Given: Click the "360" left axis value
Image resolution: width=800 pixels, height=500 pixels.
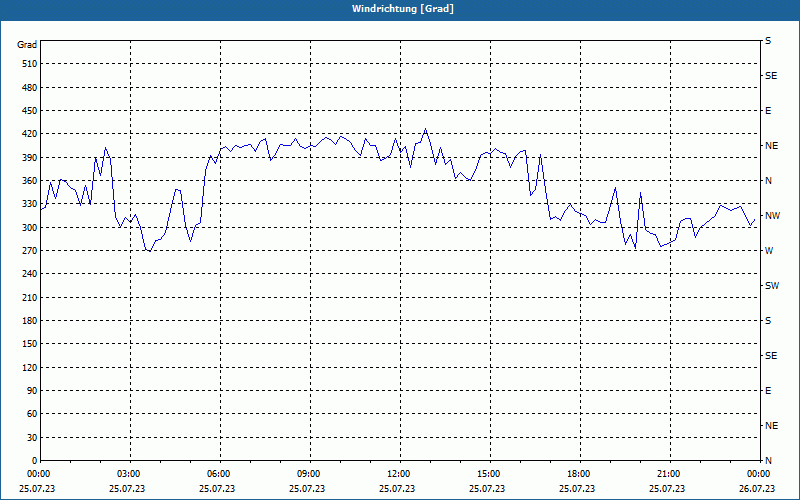Looking at the screenshot, I should (30, 181).
